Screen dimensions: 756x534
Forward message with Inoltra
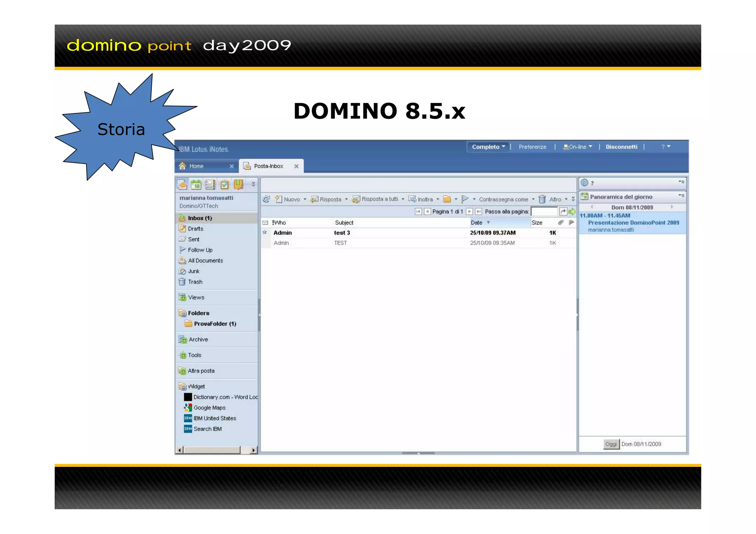(x=420, y=199)
